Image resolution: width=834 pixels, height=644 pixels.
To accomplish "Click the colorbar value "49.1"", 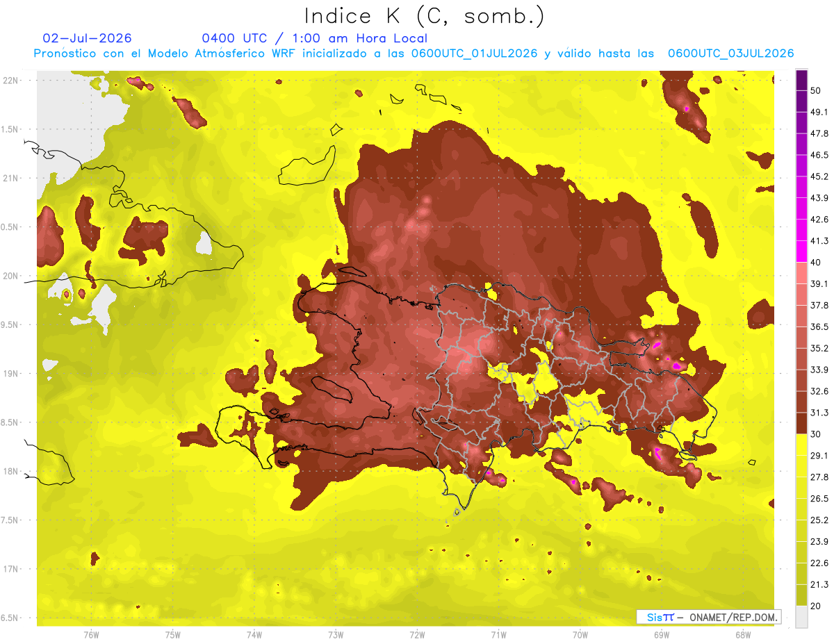I will point(819,113).
